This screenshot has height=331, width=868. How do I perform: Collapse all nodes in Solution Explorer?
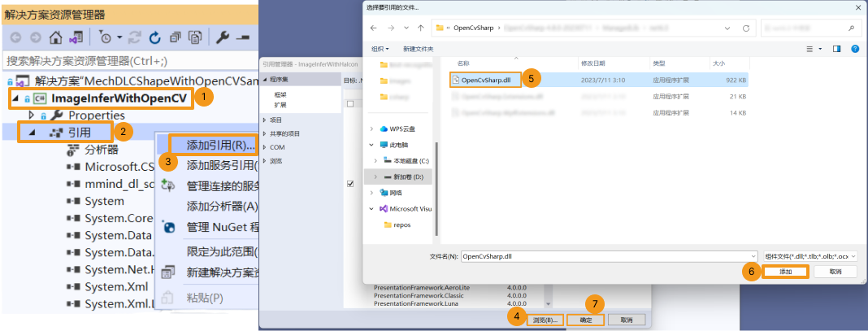[x=176, y=37]
